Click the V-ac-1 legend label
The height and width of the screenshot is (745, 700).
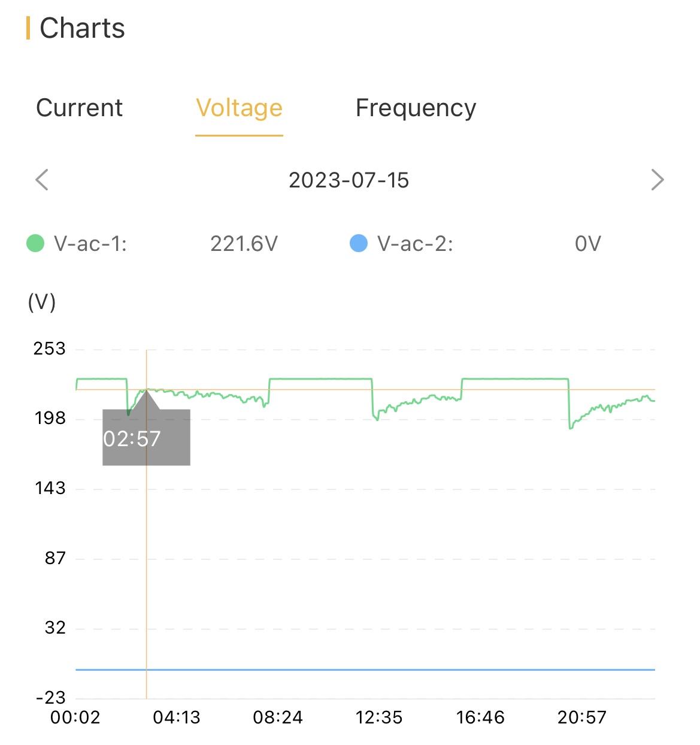90,244
